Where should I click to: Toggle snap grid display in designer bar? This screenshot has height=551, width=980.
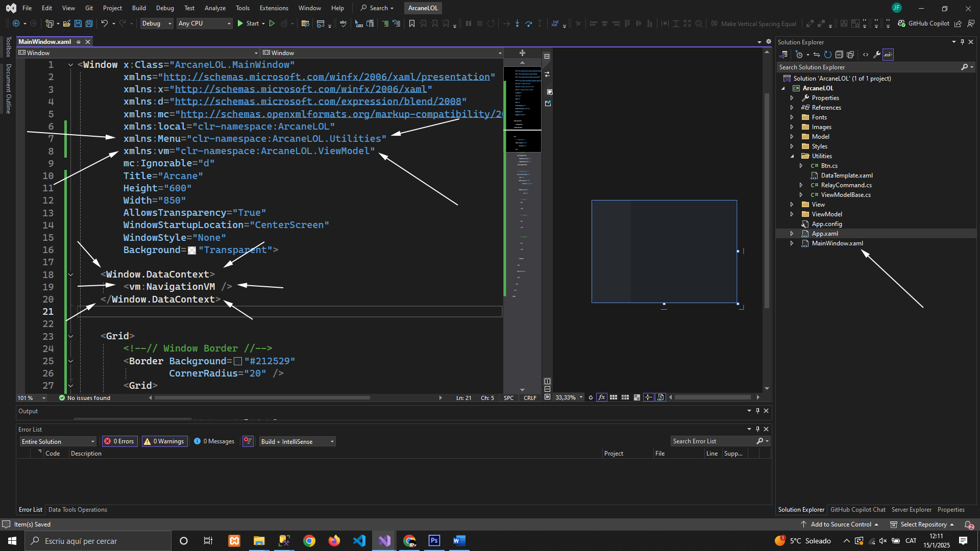click(x=614, y=397)
